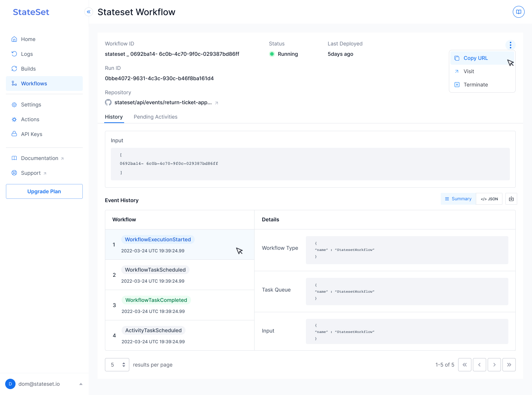Click the Workflows icon in the sidebar
The image size is (532, 395).
14,84
